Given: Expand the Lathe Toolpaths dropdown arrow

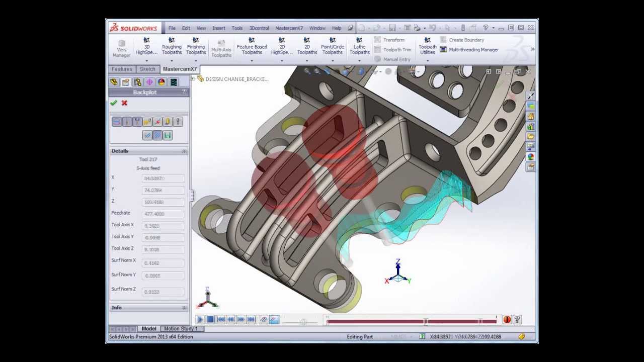Looking at the screenshot, I should click(359, 61).
